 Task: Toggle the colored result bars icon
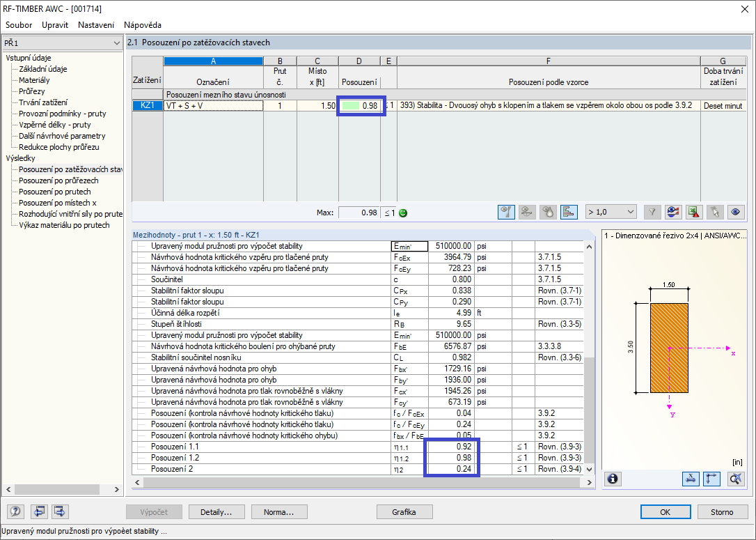click(569, 212)
